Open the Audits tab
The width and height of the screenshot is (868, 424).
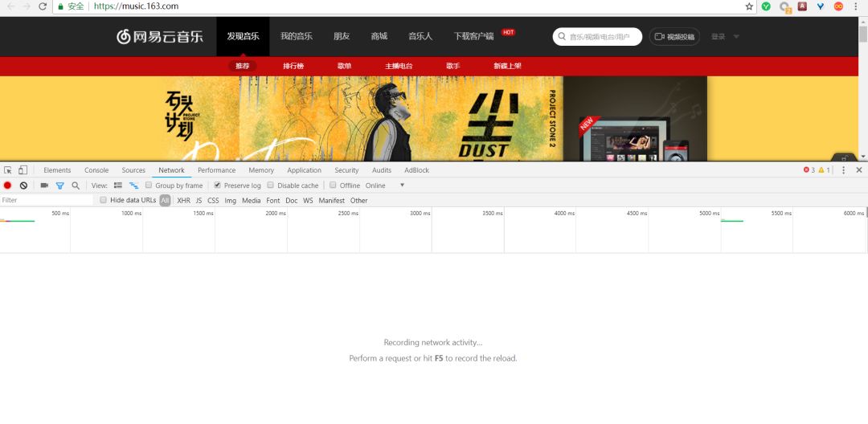click(382, 170)
